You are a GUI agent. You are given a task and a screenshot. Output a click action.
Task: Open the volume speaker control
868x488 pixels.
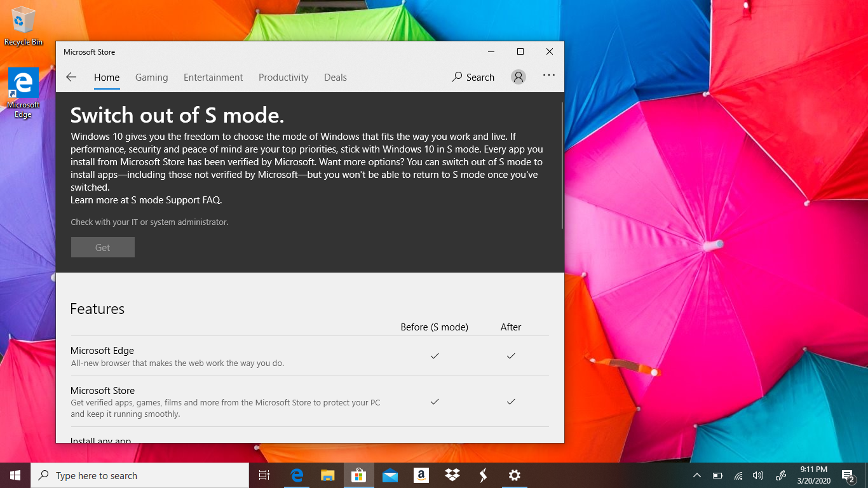click(x=758, y=475)
